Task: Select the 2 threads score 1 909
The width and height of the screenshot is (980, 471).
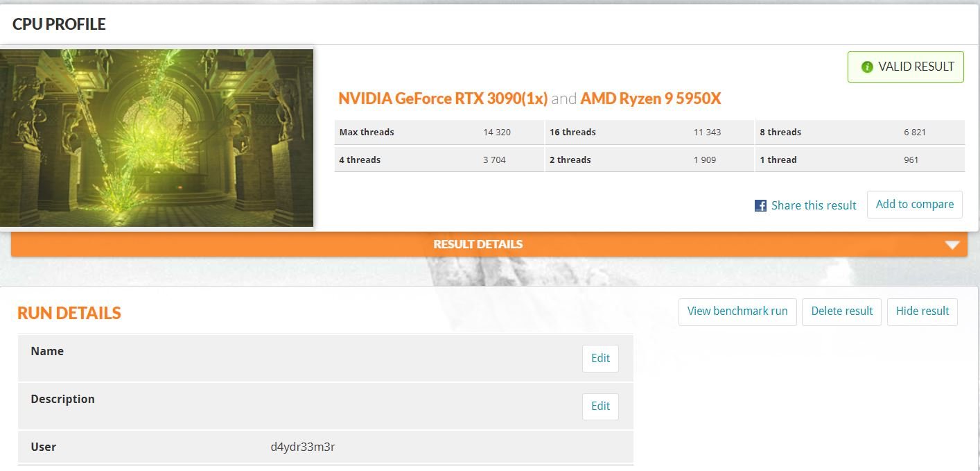Action: (x=704, y=160)
